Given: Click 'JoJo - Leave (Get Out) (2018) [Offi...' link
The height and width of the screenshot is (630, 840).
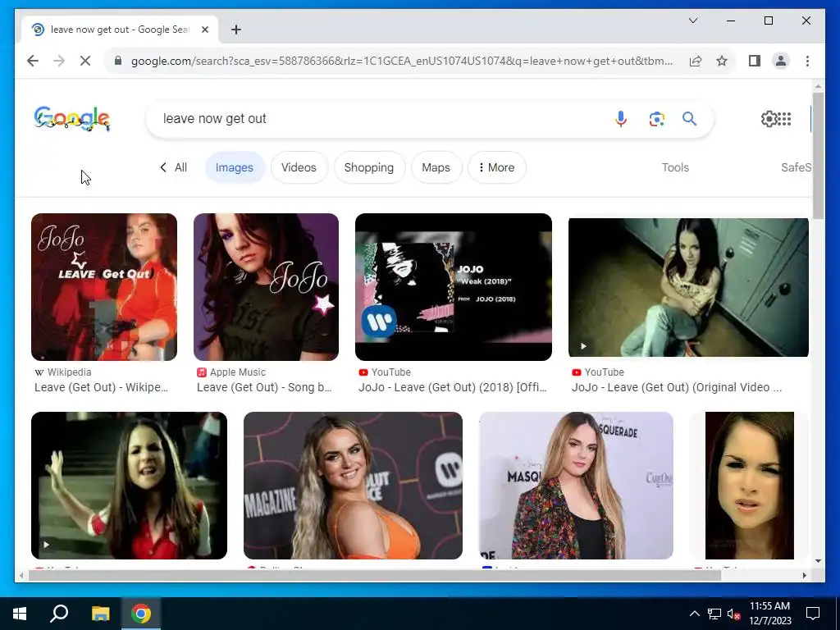Looking at the screenshot, I should tap(453, 387).
